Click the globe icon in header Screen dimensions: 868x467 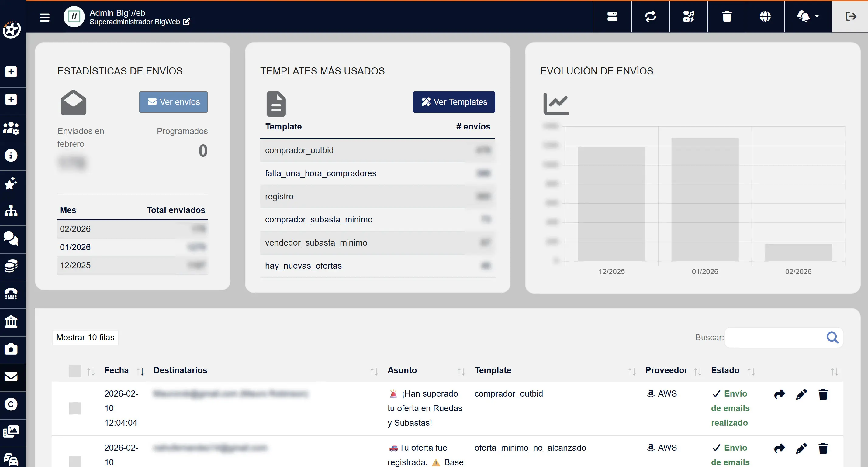pos(765,16)
